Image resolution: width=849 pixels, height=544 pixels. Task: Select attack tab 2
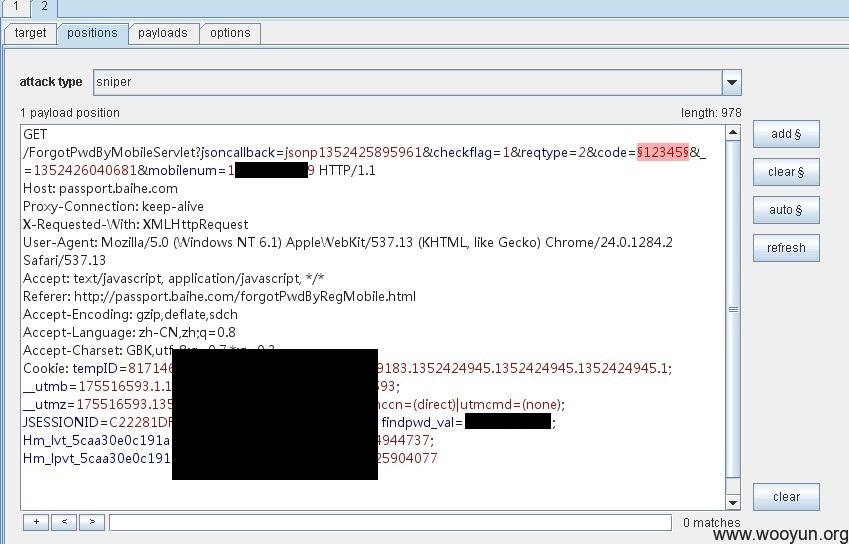(44, 6)
